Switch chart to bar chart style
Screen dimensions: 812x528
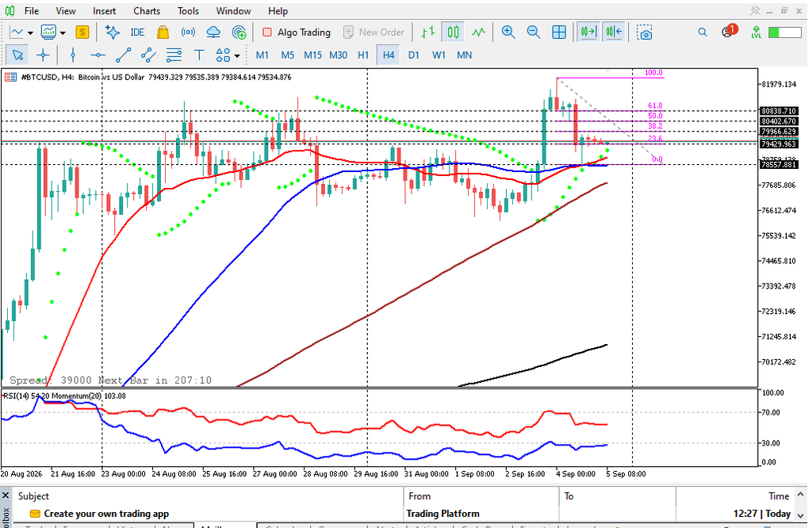click(427, 32)
